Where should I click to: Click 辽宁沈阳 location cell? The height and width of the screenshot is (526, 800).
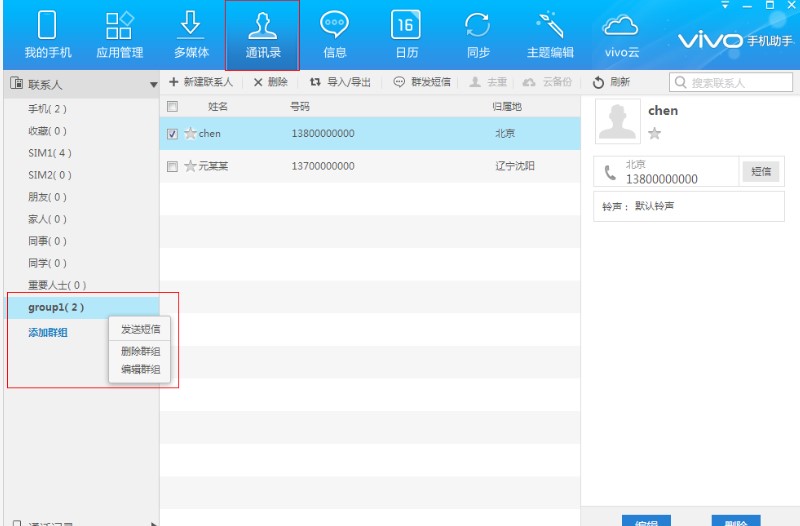(x=515, y=166)
